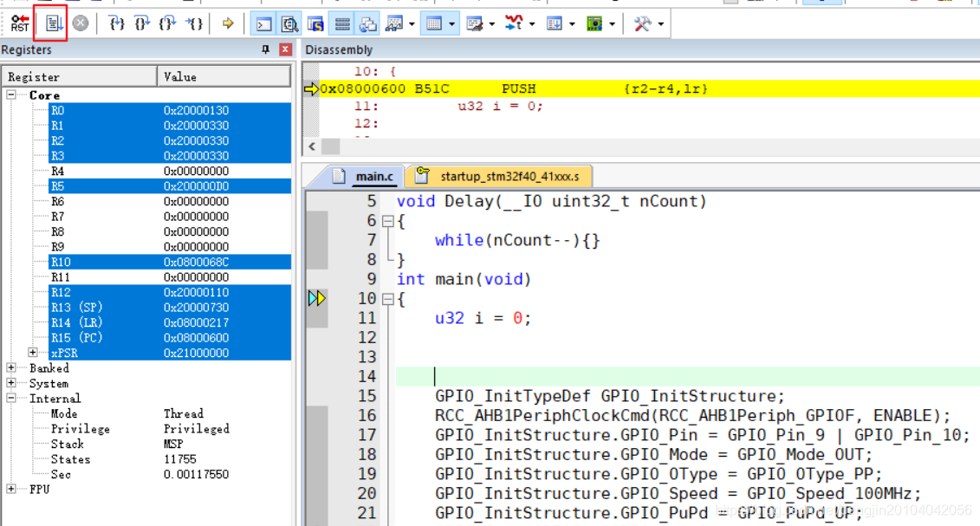Collapse the Core register group
The image size is (980, 526).
(11, 95)
